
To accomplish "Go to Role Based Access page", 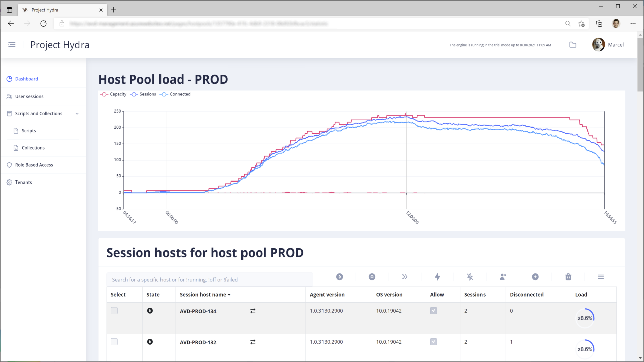I will (x=34, y=165).
